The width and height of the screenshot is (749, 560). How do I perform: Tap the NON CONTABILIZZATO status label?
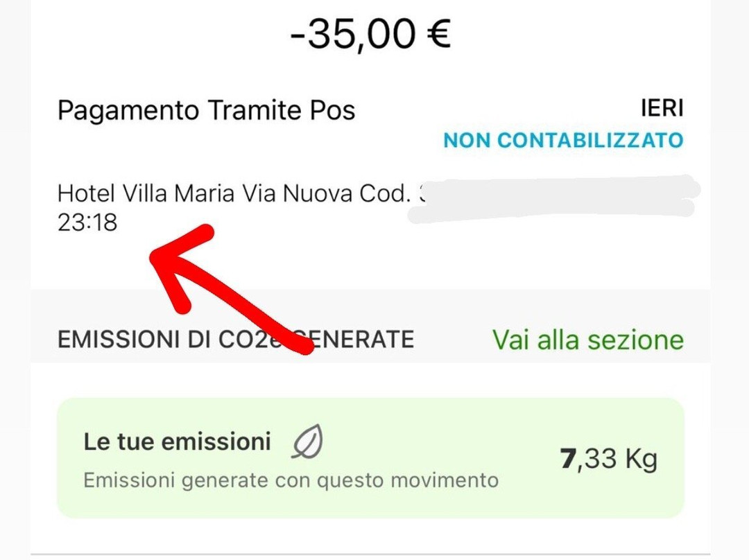563,140
